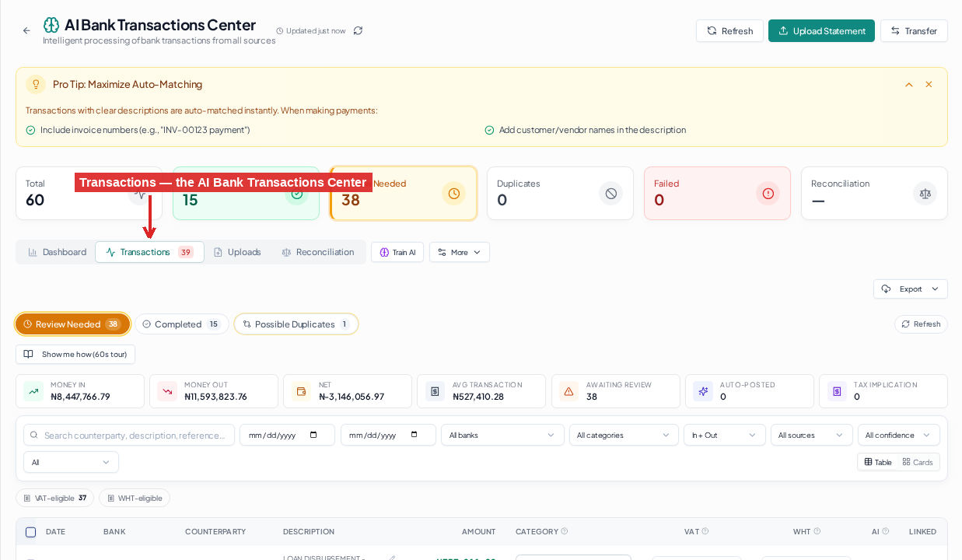Viewport: 962px width, 560px height.
Task: Open the Export dropdown
Action: (911, 289)
